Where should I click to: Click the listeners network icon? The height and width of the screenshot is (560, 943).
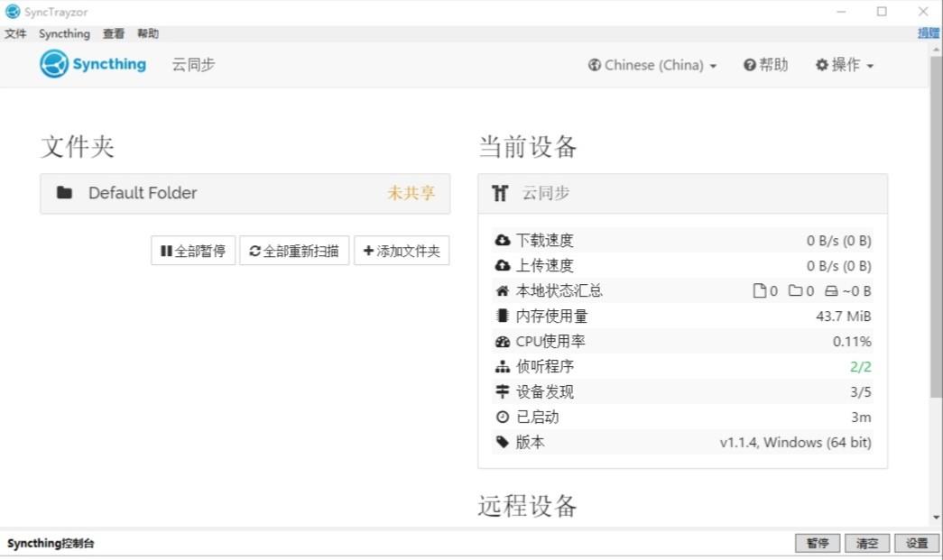[x=502, y=366]
